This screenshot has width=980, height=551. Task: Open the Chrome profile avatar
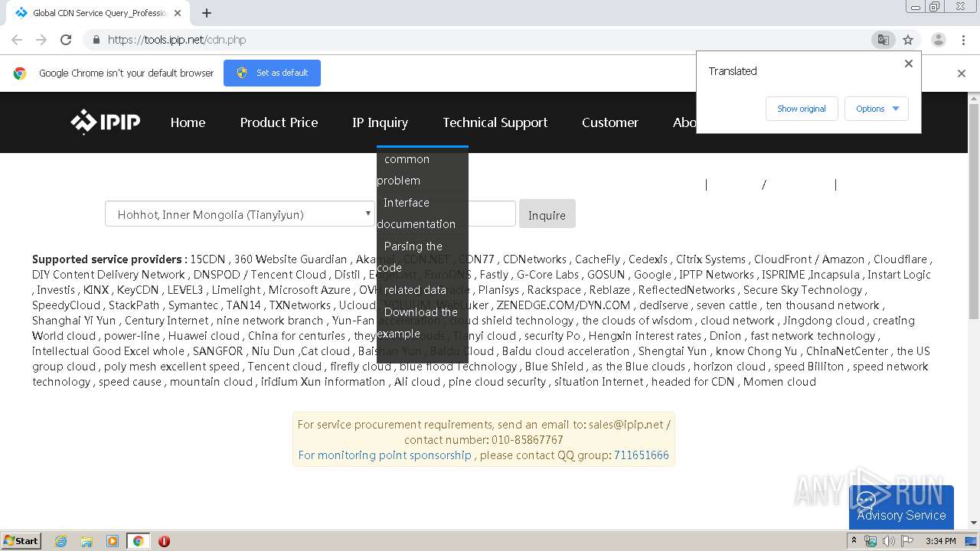click(x=938, y=40)
